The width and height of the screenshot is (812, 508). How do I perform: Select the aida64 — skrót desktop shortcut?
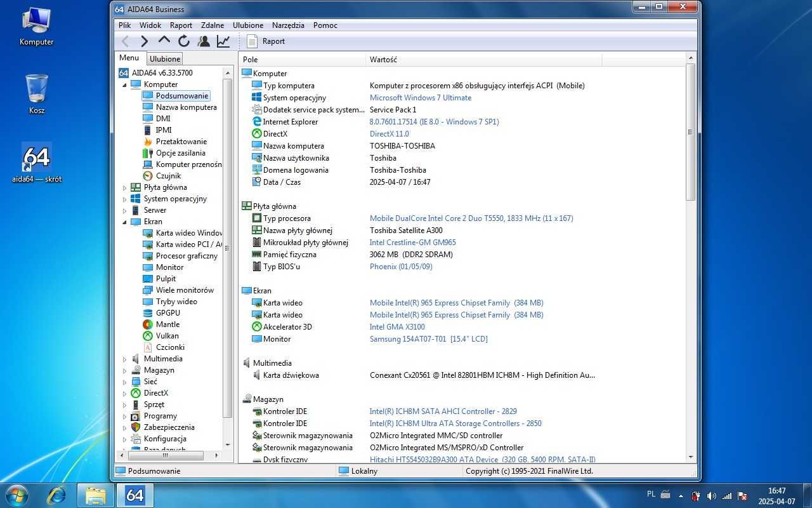[x=37, y=163]
